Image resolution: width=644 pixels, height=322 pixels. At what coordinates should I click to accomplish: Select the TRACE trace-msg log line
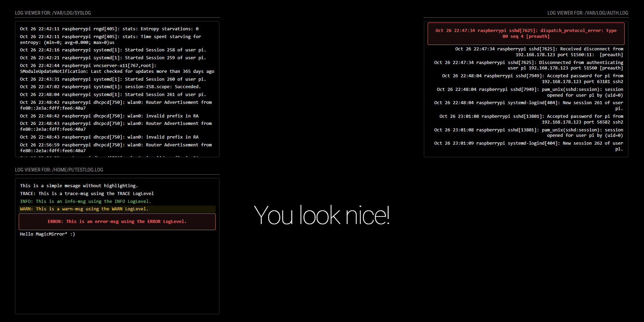tap(87, 194)
